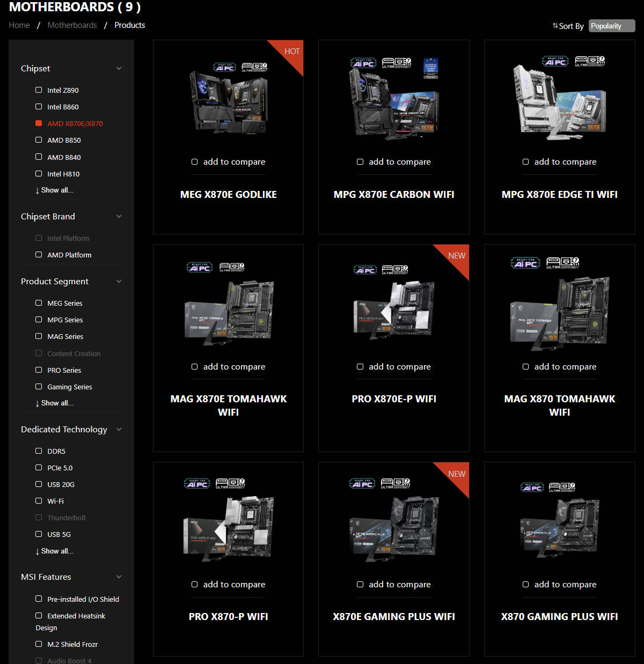The image size is (644, 664).
Task: Select the AMD Platform checkbox
Action: pos(39,255)
